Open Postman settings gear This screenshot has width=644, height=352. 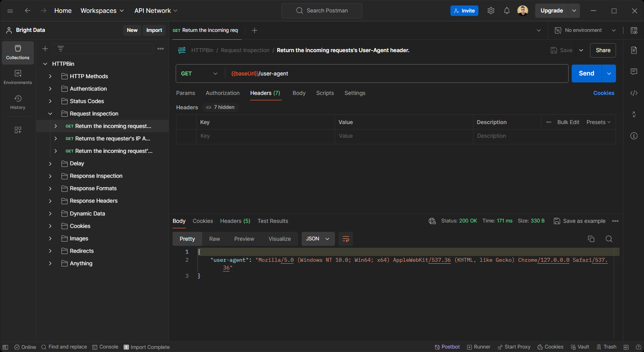pos(491,11)
